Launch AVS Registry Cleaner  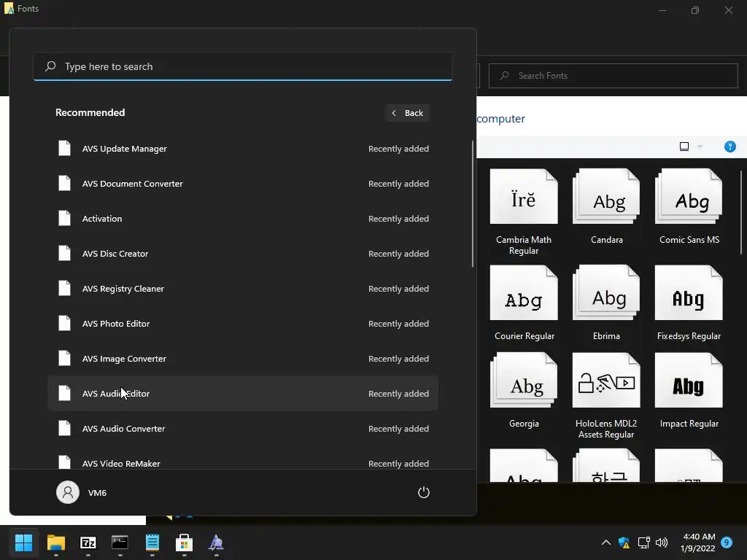[243, 289]
